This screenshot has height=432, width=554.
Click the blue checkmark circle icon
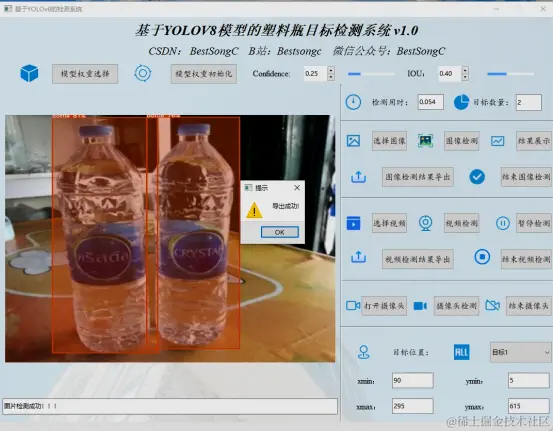pyautogui.click(x=477, y=177)
